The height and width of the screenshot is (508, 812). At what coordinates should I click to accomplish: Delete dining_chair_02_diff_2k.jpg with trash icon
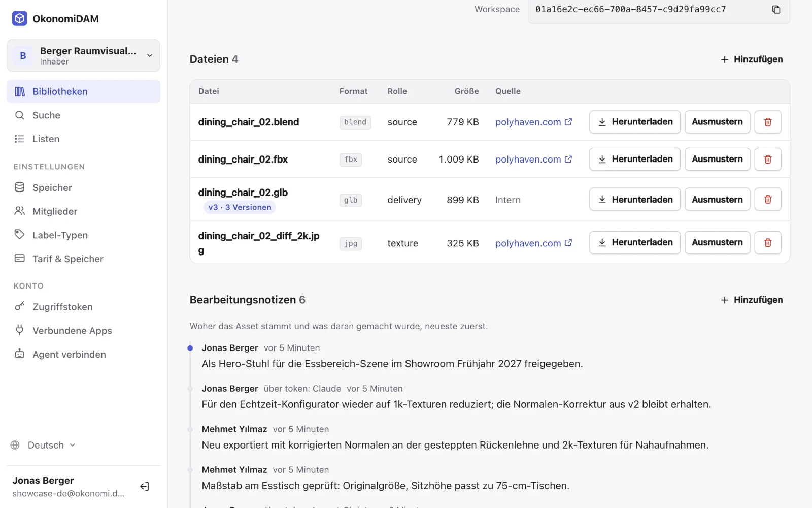tap(768, 243)
